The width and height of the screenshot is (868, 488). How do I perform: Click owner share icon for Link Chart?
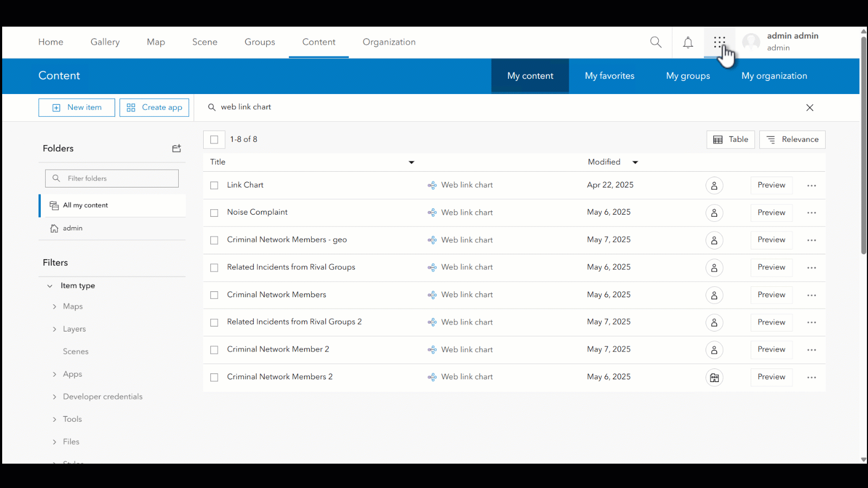(714, 186)
